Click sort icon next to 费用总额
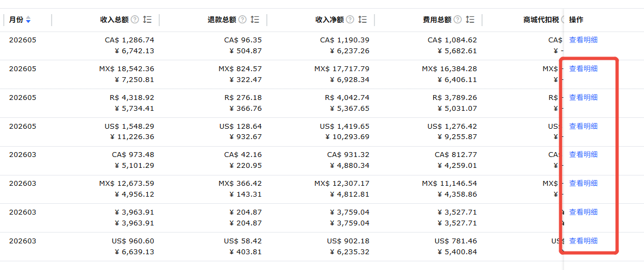The image size is (644, 270). pyautogui.click(x=470, y=20)
